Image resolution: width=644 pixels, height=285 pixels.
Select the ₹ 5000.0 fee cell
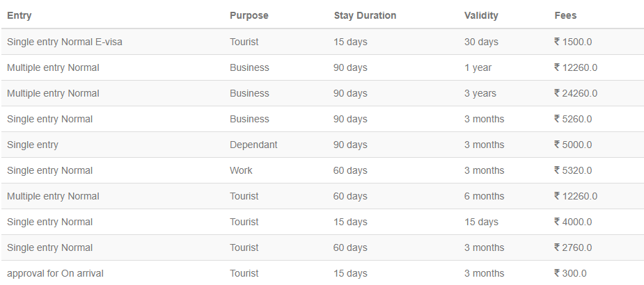(572, 145)
